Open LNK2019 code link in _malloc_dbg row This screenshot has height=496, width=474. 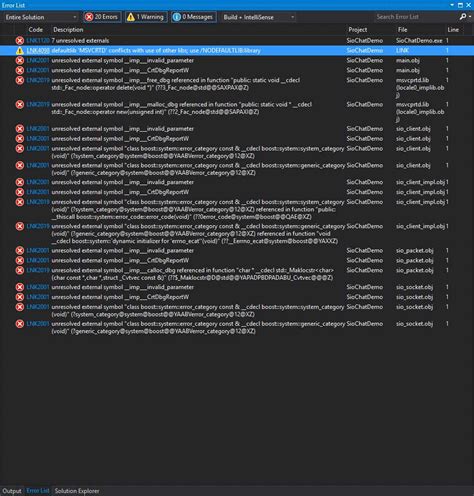[x=38, y=105]
